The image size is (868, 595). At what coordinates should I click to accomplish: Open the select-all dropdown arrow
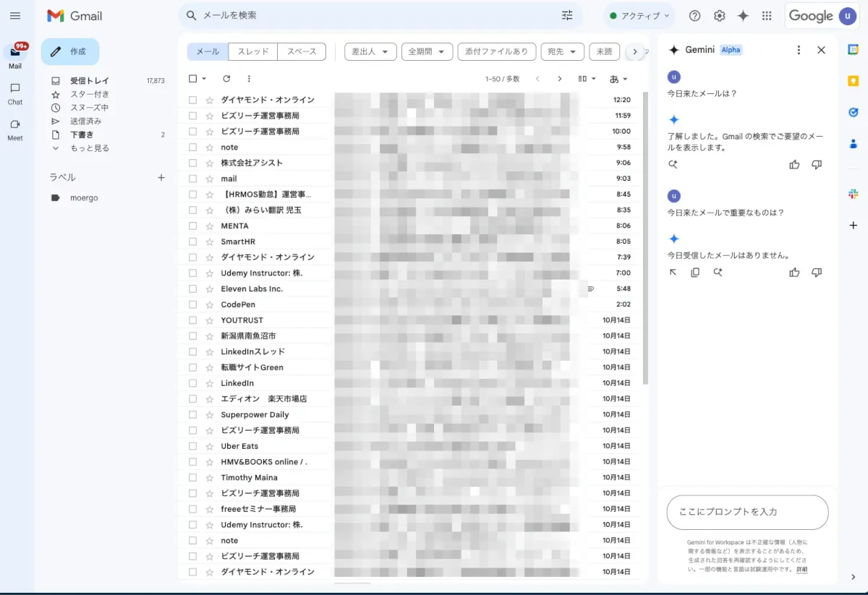[204, 79]
